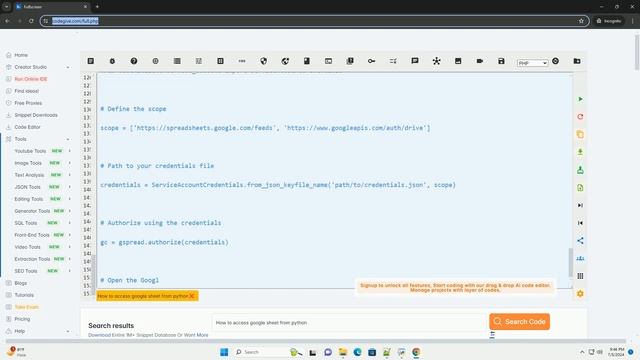This screenshot has width=640, height=360.
Task: Open the Chrome icon in taskbar
Action: [416, 352]
